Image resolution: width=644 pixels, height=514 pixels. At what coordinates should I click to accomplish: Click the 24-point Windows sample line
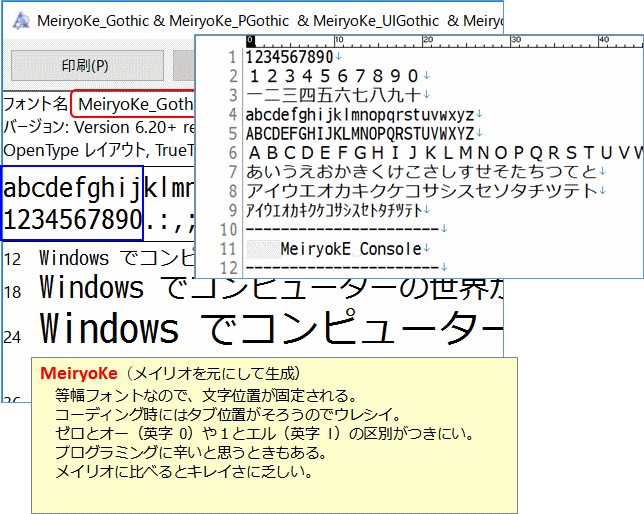pos(271,327)
